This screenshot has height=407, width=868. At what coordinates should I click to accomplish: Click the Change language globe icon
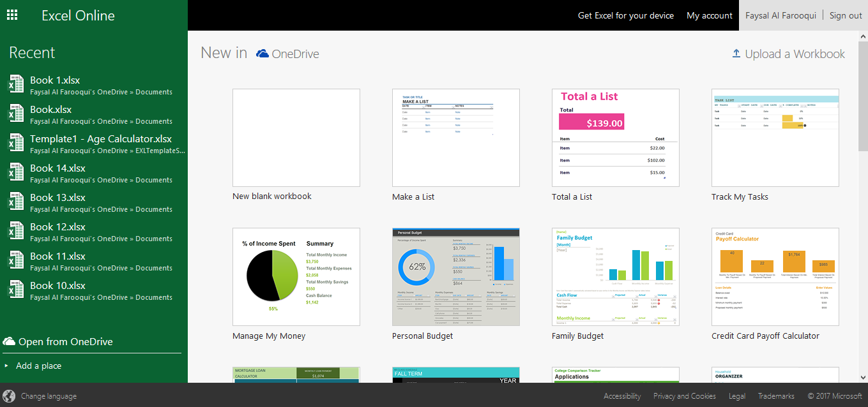(x=9, y=396)
